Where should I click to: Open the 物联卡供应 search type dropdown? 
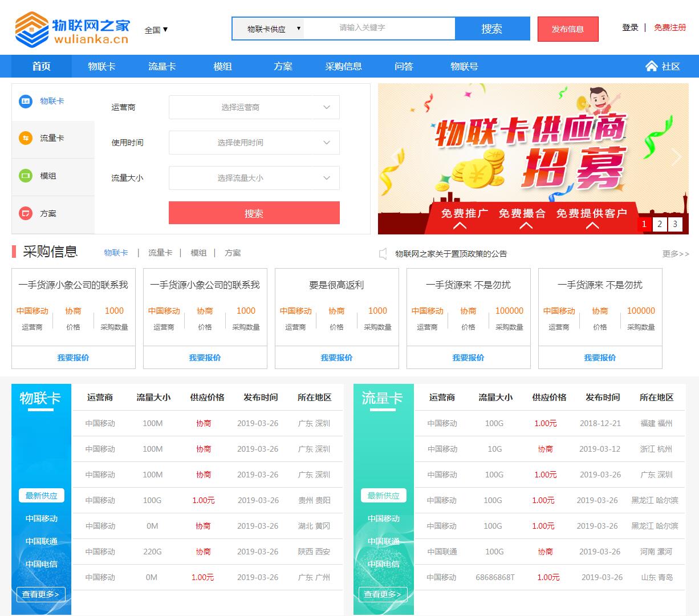tap(268, 29)
